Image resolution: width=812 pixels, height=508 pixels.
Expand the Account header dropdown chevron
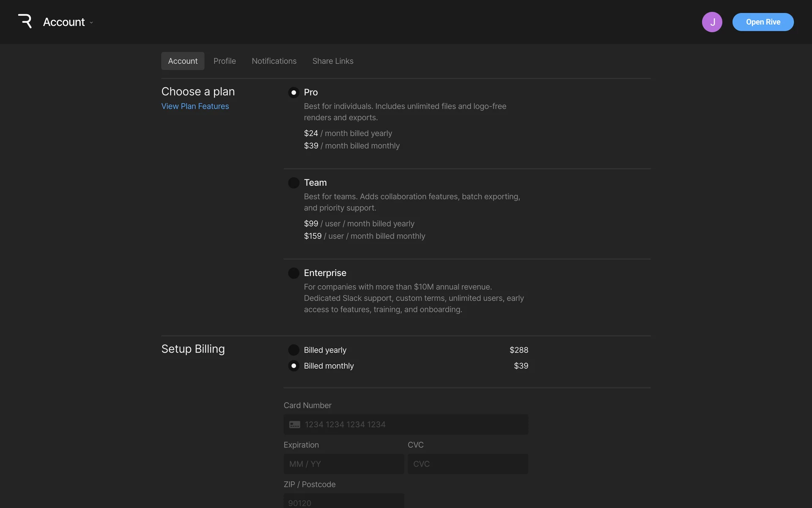91,22
